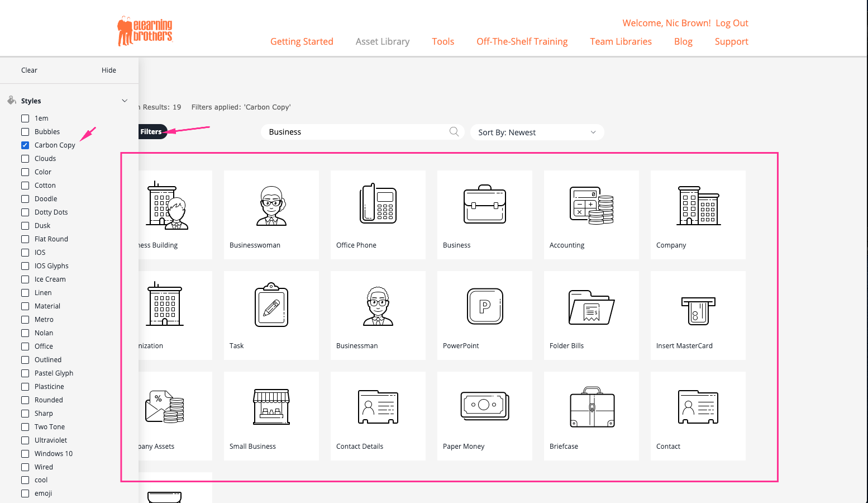Viewport: 868px width, 503px height.
Task: Open the Accounting calculator icon
Action: pos(591,206)
